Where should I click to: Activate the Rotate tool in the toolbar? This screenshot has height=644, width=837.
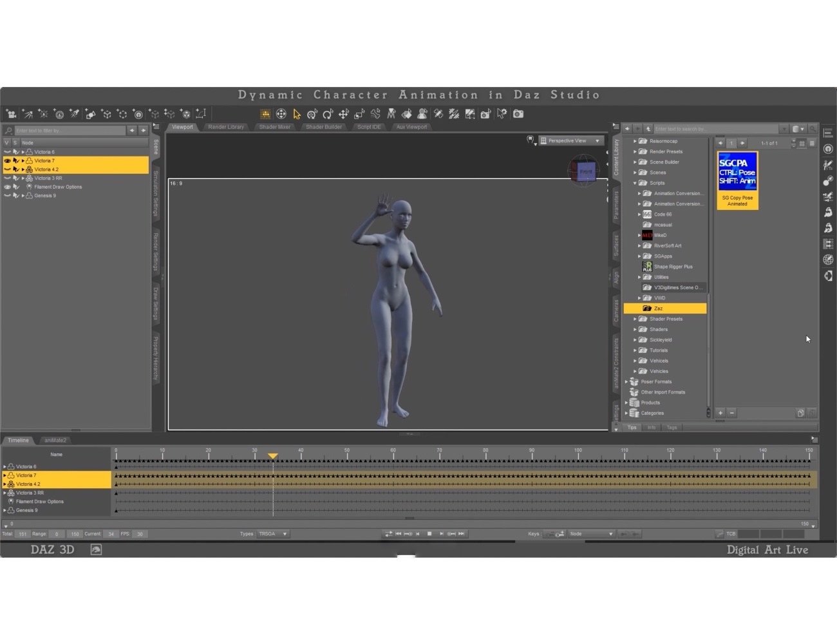[328, 113]
